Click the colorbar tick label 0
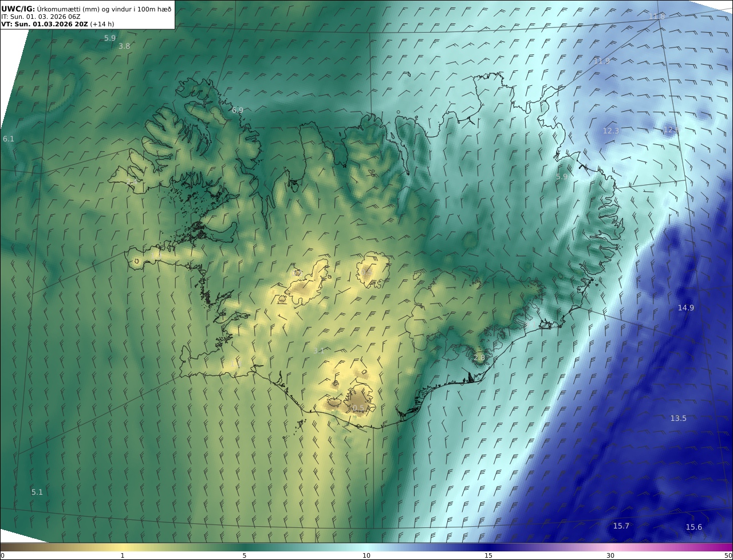This screenshot has width=733, height=560. click(2, 555)
